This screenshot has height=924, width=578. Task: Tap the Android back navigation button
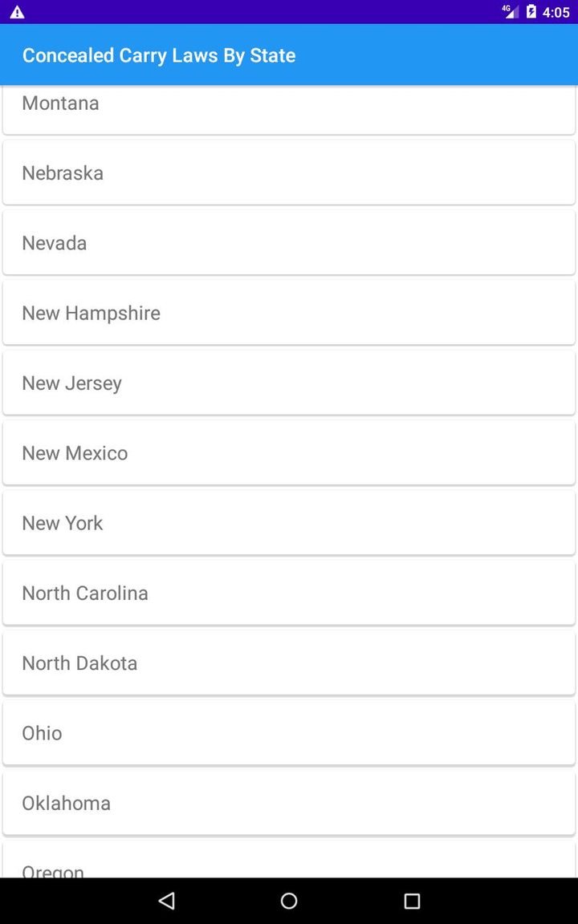click(x=167, y=901)
